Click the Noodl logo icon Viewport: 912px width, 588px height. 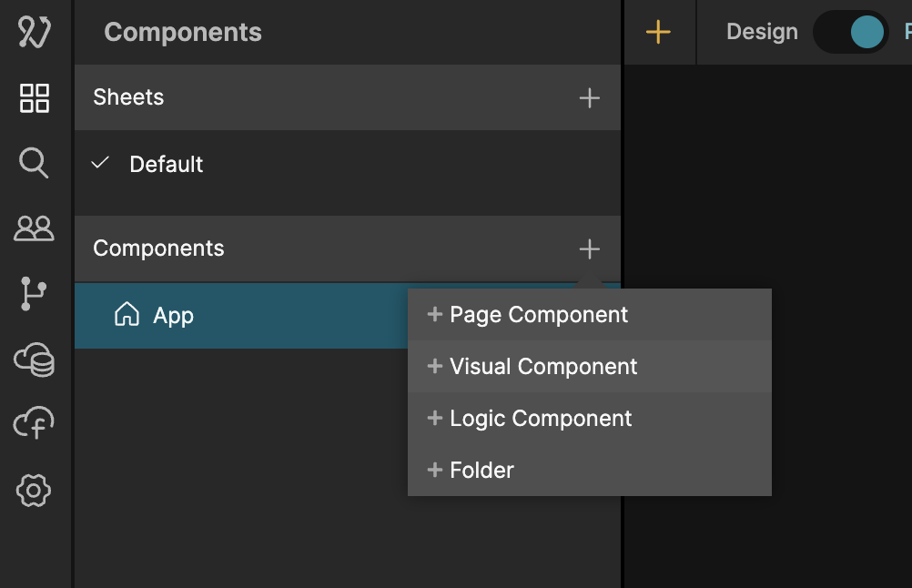pyautogui.click(x=35, y=32)
